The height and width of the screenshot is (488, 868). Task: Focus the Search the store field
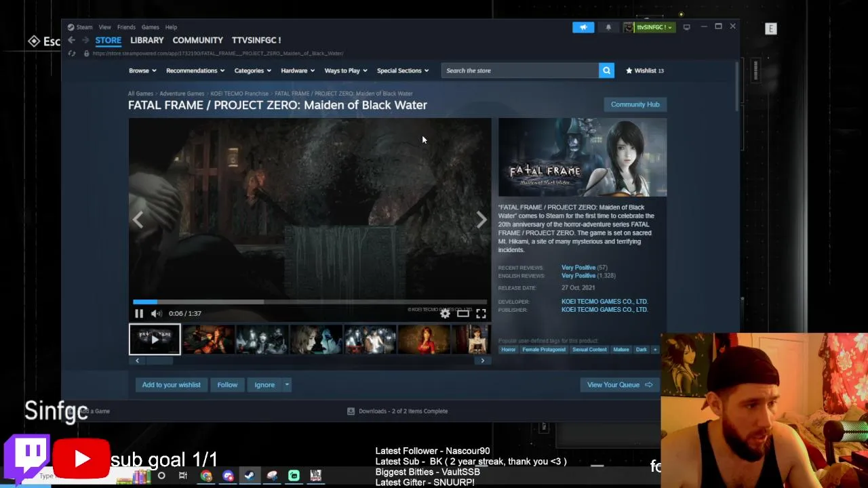point(519,70)
